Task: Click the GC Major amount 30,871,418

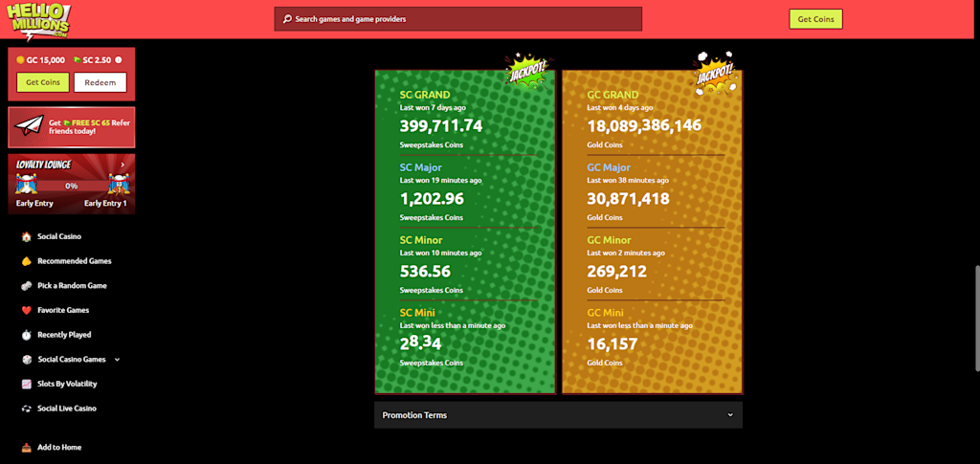Action: click(628, 199)
